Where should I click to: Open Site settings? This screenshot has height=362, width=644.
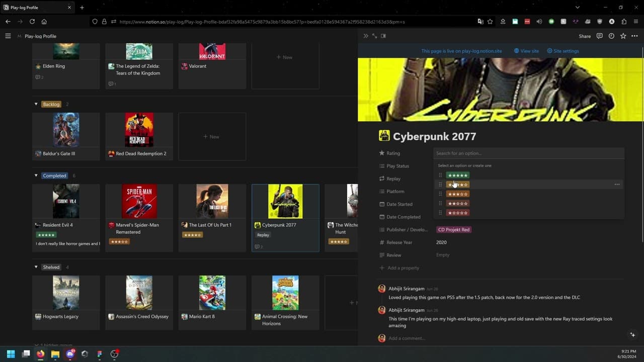click(x=563, y=51)
